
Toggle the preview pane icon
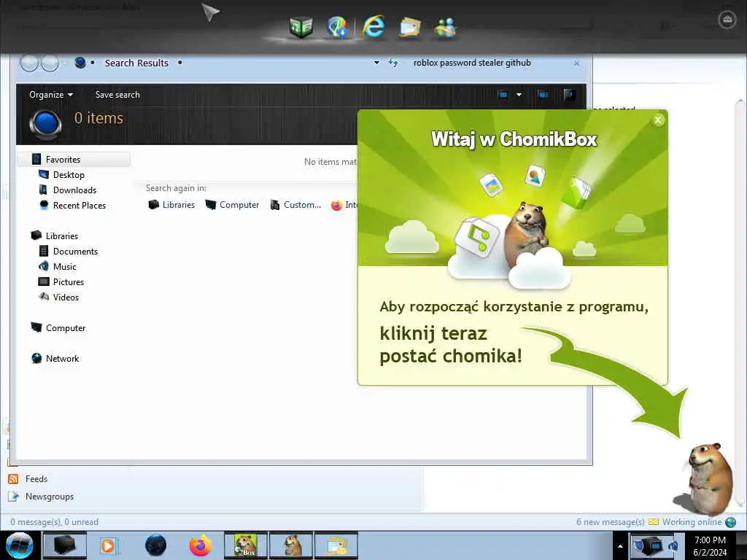tap(543, 94)
